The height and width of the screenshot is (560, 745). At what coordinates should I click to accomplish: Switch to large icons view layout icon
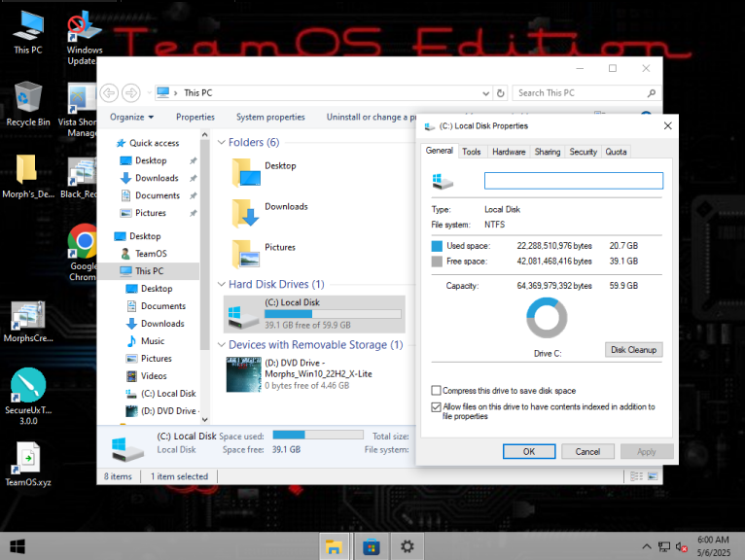(653, 476)
